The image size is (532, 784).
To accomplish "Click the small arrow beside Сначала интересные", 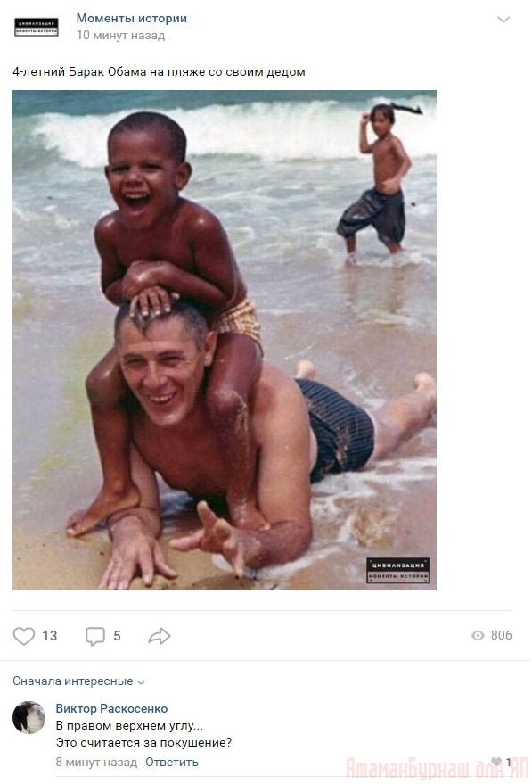I will point(141,682).
